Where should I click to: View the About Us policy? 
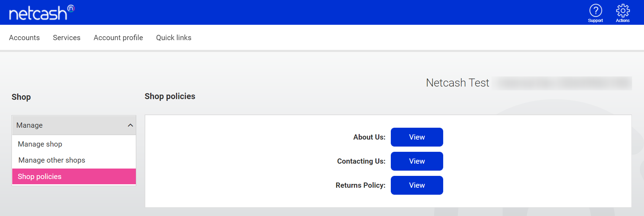[417, 137]
